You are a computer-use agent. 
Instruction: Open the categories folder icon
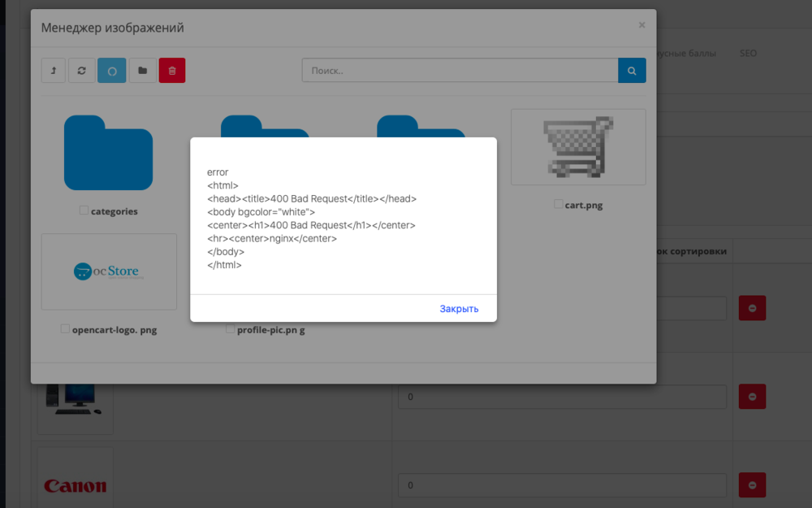tap(108, 153)
